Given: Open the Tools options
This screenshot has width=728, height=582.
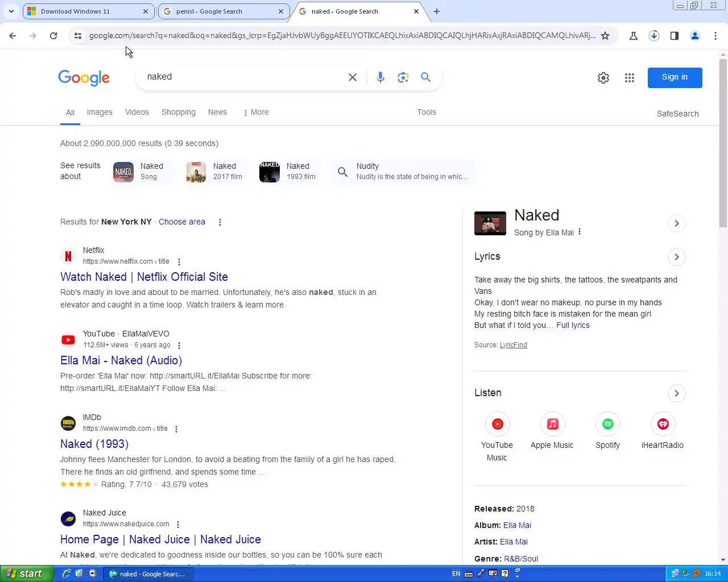Looking at the screenshot, I should click(427, 113).
